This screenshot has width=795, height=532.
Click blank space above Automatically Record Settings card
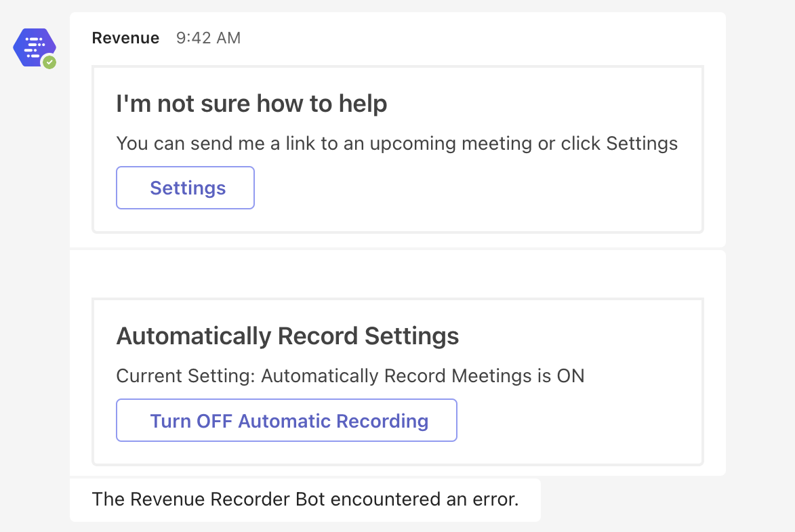(397, 274)
